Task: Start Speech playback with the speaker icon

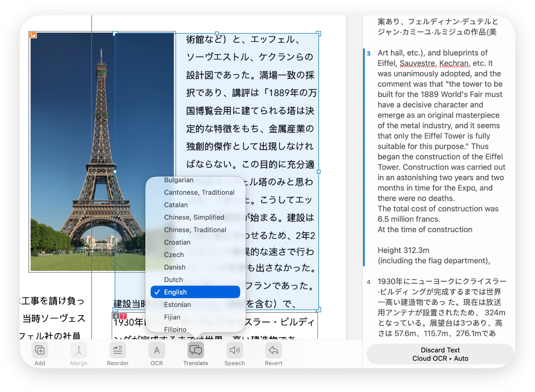Action: (235, 350)
